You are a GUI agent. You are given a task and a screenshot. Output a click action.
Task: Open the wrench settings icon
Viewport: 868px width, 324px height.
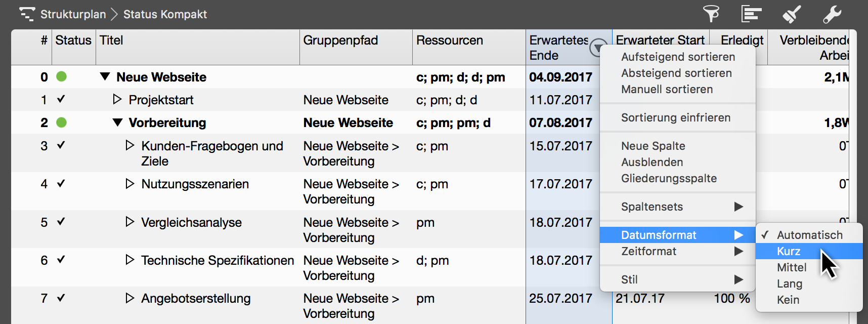pyautogui.click(x=832, y=14)
